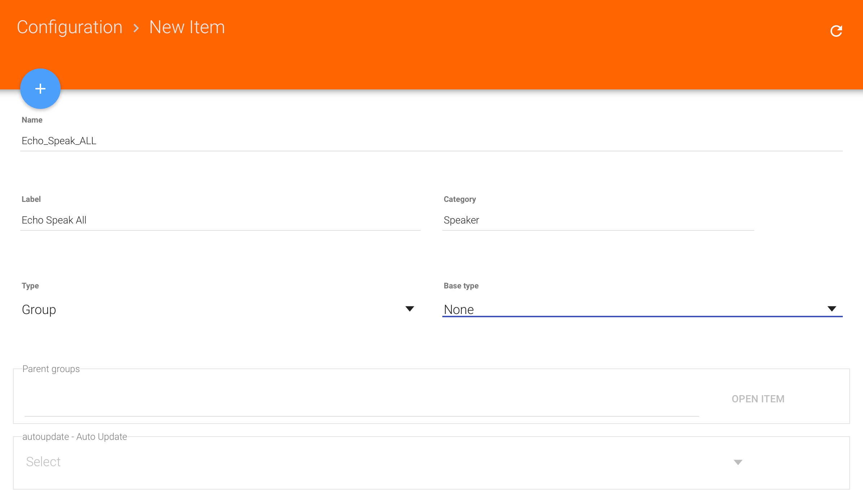The height and width of the screenshot is (504, 863).
Task: Go back to Configuration breadcrumb
Action: tap(70, 27)
